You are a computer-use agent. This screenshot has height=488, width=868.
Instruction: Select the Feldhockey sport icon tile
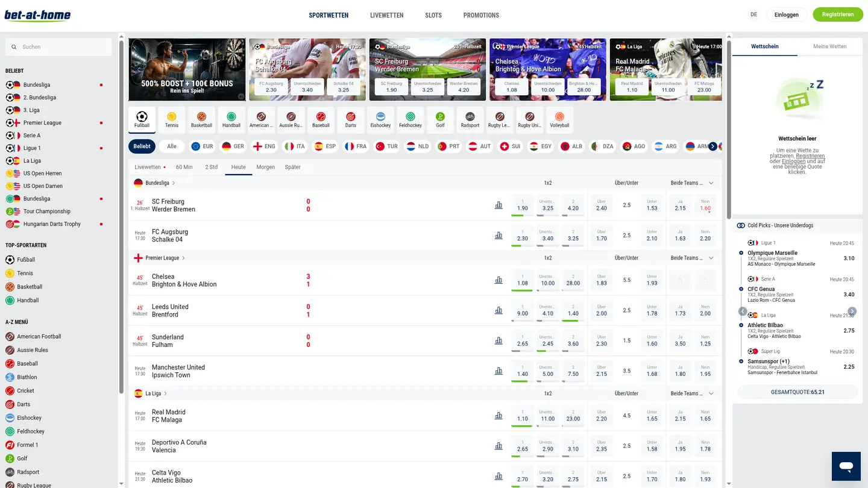tap(410, 120)
